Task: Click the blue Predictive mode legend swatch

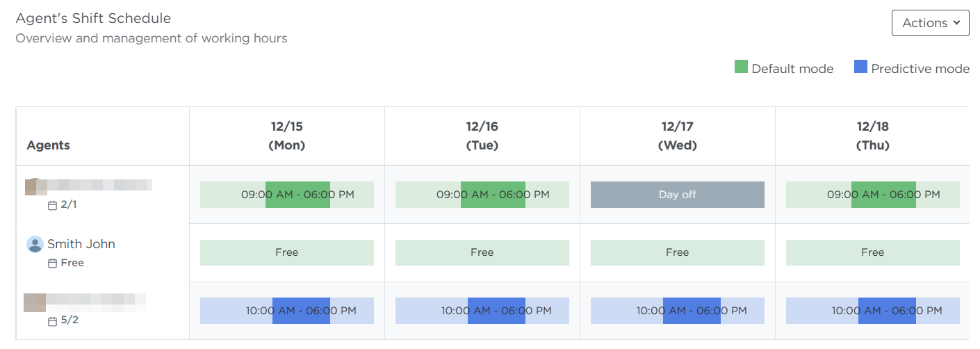Action: tap(860, 67)
